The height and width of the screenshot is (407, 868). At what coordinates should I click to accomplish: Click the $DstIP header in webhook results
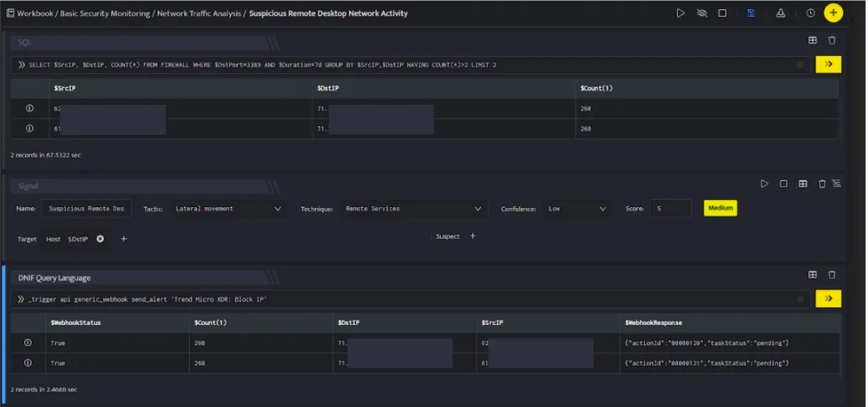(x=349, y=323)
